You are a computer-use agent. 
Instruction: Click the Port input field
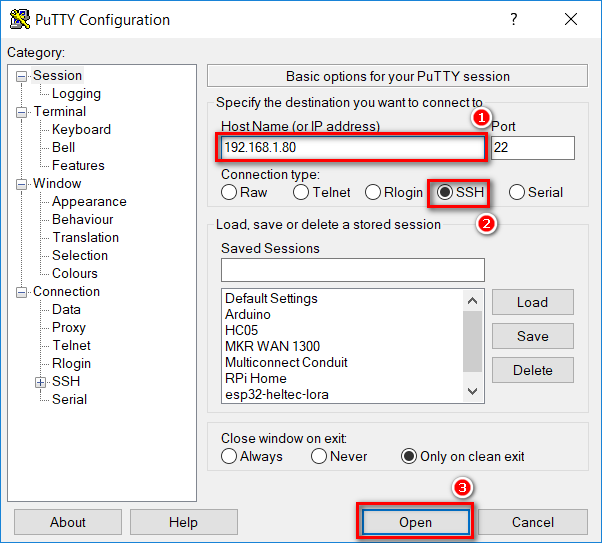(533, 147)
